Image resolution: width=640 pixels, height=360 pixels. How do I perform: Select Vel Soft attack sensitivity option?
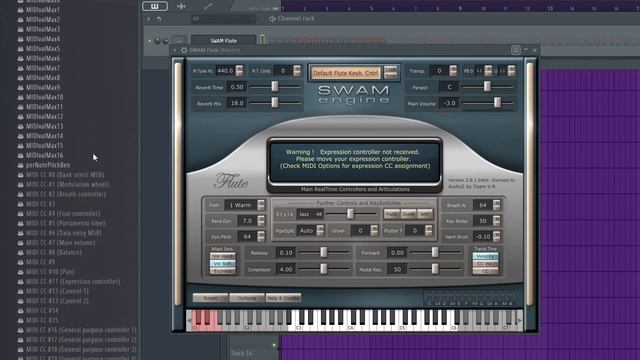[222, 264]
